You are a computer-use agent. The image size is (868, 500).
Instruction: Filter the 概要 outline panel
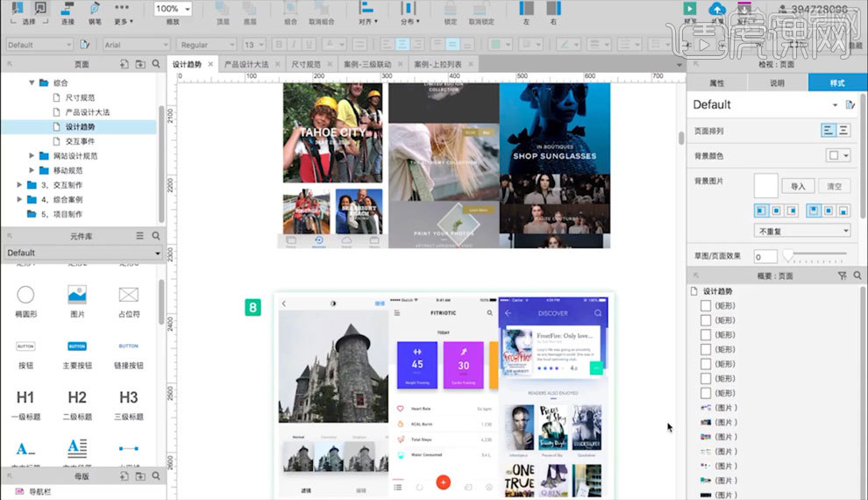point(842,275)
